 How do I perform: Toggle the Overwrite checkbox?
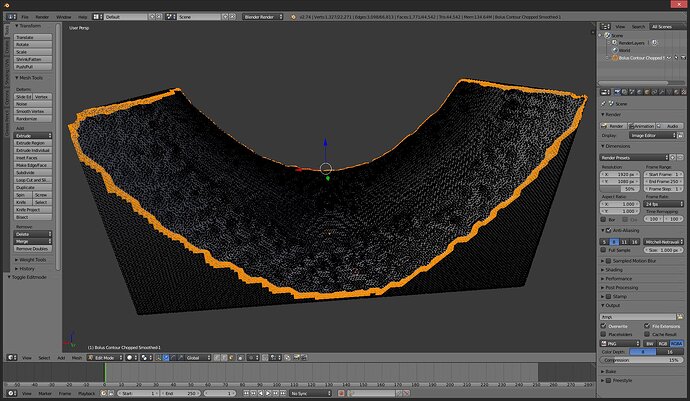point(604,326)
